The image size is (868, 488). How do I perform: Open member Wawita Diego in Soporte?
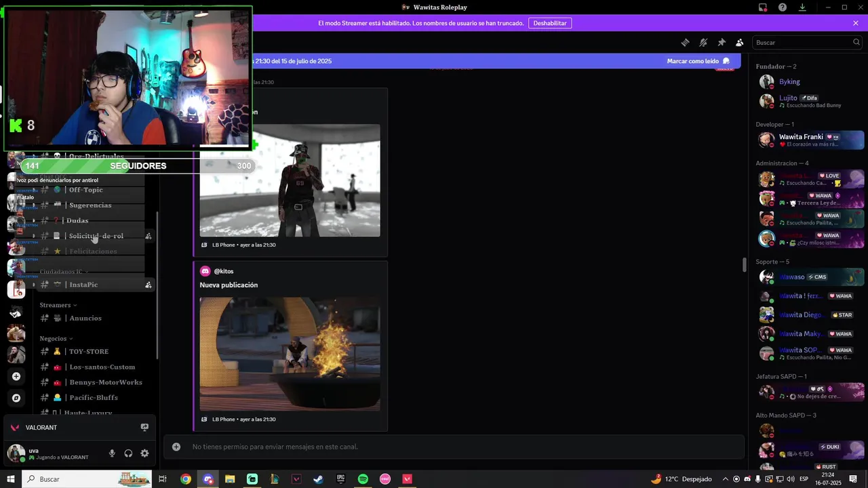(810, 314)
